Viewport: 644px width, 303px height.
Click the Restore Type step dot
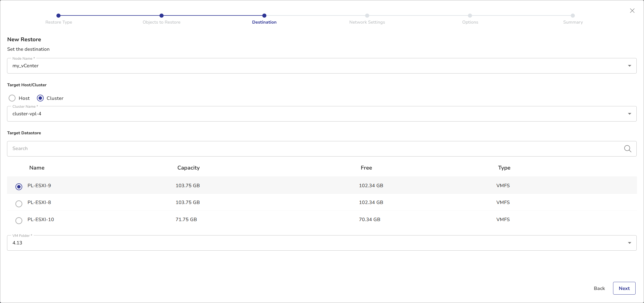59,16
